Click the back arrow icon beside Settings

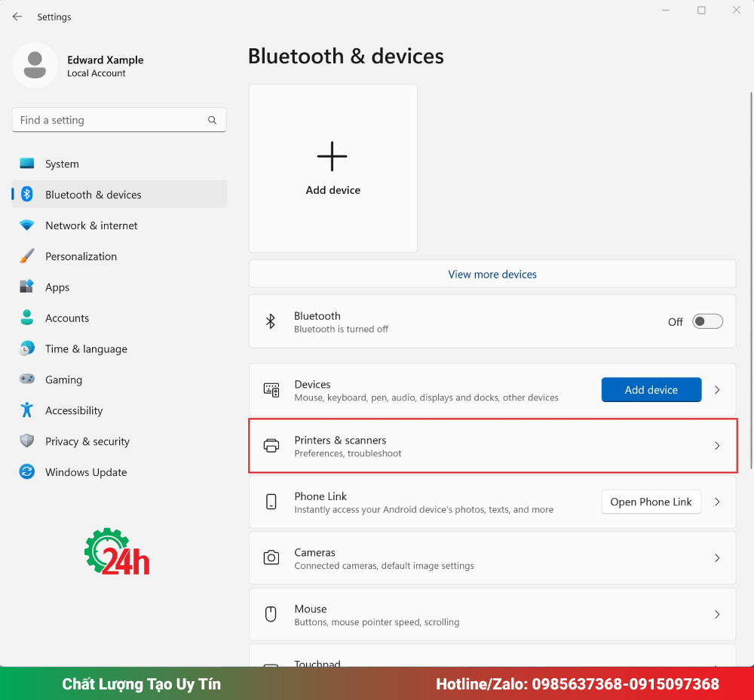coord(17,17)
